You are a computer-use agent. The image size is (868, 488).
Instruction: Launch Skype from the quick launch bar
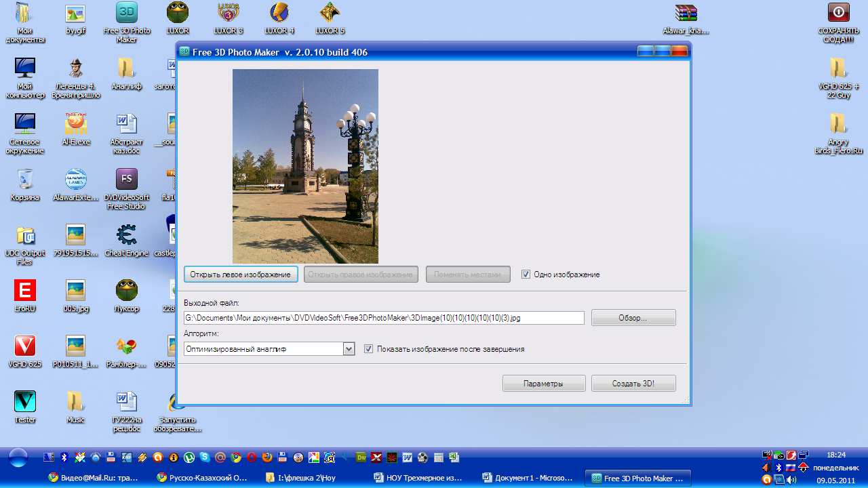coord(205,457)
